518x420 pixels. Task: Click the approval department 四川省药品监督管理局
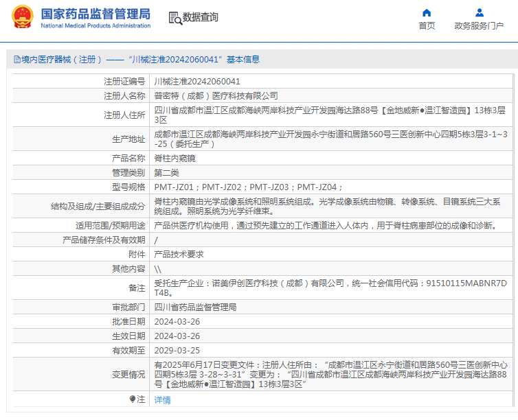[x=195, y=307]
